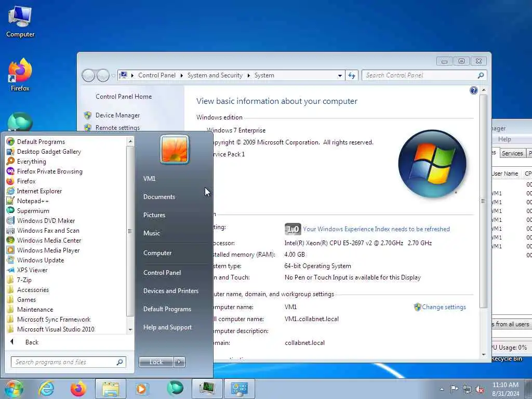Click the Start orb button
Viewport: 532px width, 399px height.
[x=14, y=389]
